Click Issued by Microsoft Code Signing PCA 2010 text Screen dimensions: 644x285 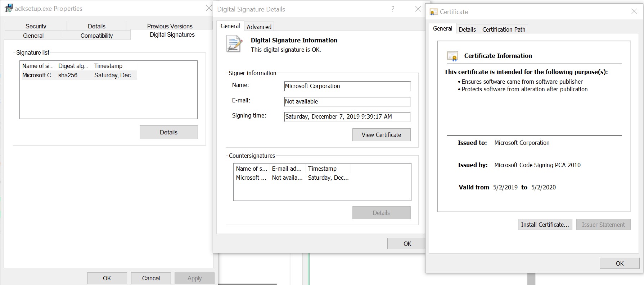(537, 165)
